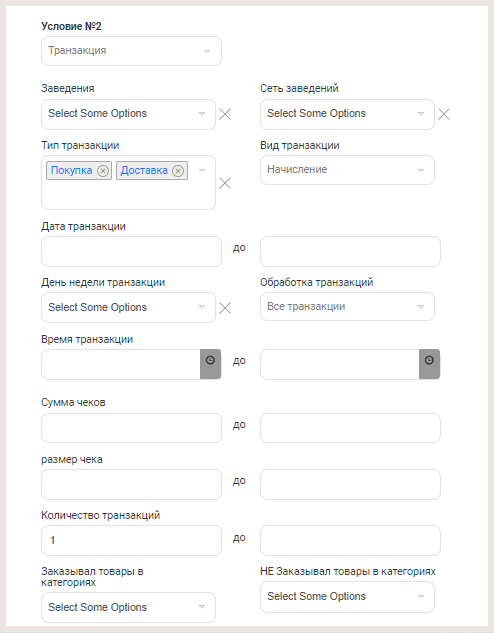Image resolution: width=494 pixels, height=633 pixels.
Task: Clear the День недели транзакции with X icon
Action: (x=225, y=308)
